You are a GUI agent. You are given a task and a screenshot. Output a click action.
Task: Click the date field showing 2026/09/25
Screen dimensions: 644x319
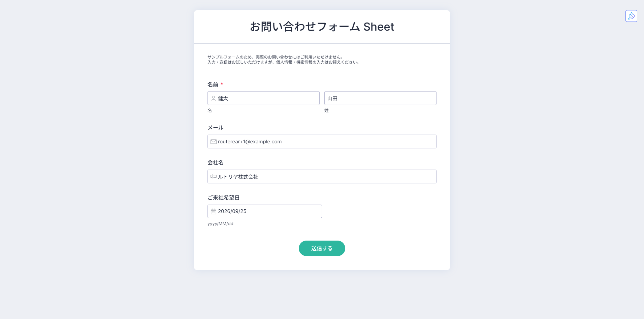click(x=265, y=211)
